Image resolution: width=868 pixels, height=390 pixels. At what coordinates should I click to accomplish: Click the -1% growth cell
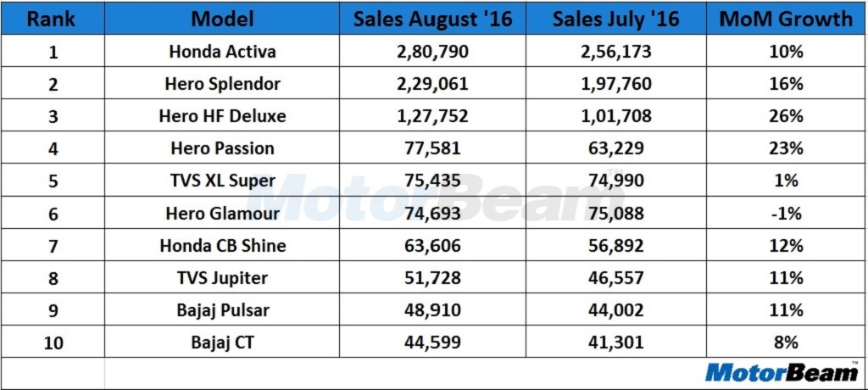pos(786,213)
